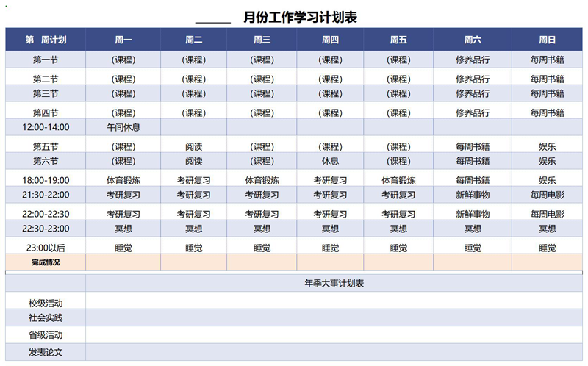Viewport: 588px width, 366px height.
Task: Click the 完成情况 empty cell under 周一
Action: coord(123,262)
